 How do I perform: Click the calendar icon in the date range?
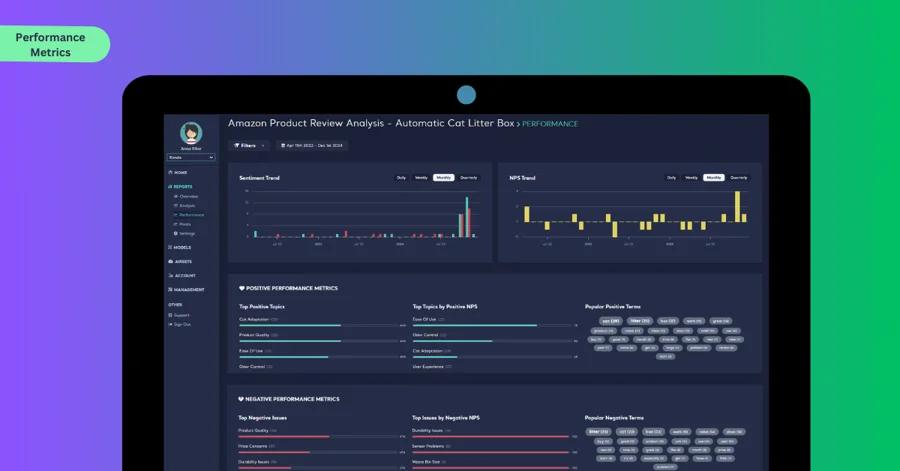coord(283,146)
